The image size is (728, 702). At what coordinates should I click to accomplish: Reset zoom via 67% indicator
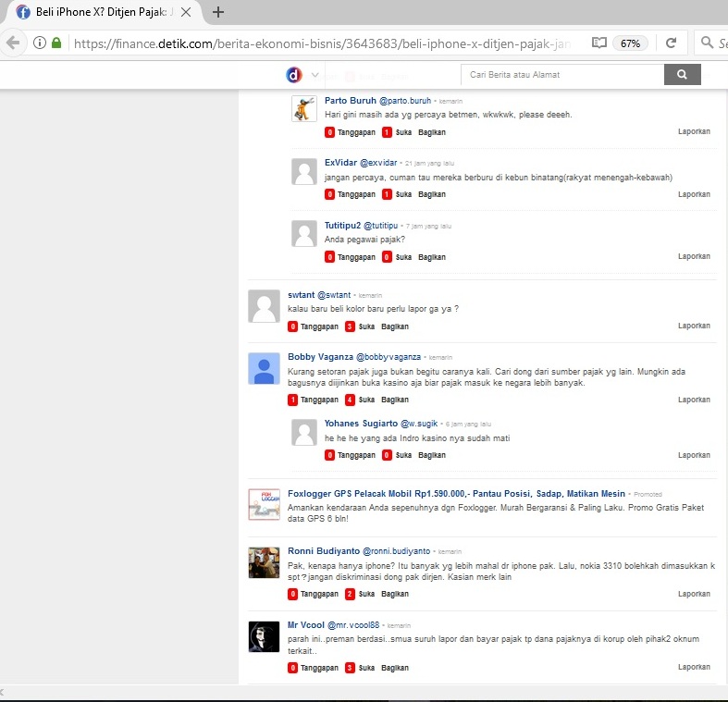pyautogui.click(x=630, y=43)
